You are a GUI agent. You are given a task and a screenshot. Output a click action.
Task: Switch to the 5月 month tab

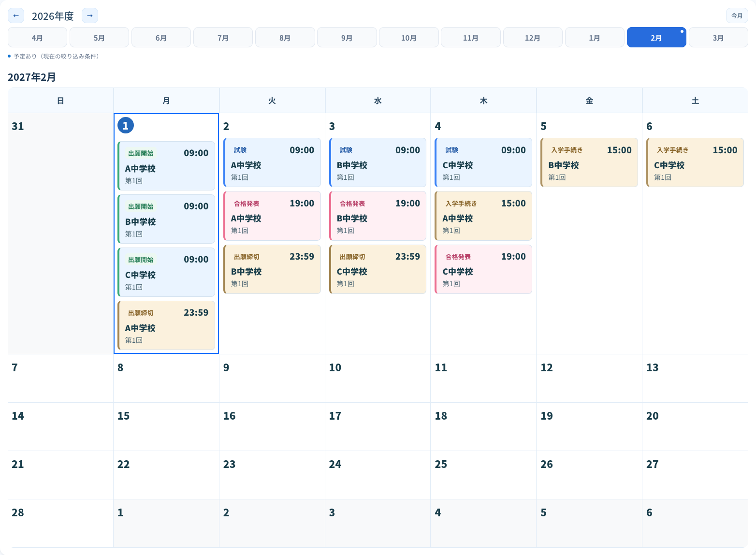(99, 37)
